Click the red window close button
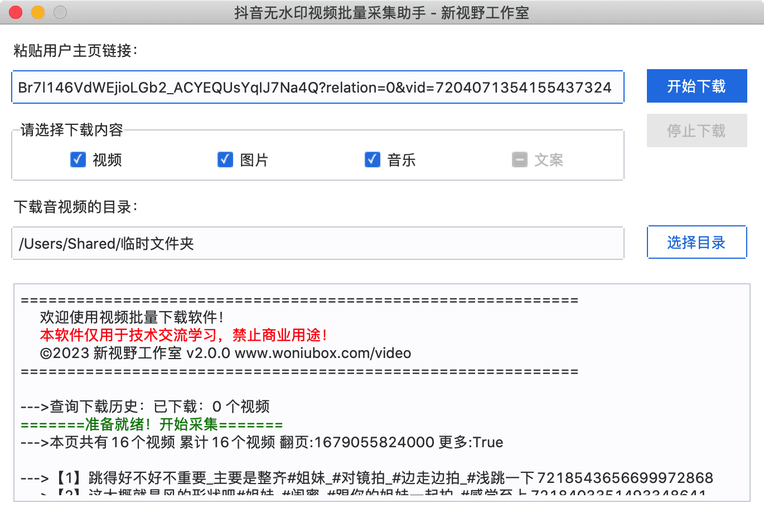 (16, 12)
